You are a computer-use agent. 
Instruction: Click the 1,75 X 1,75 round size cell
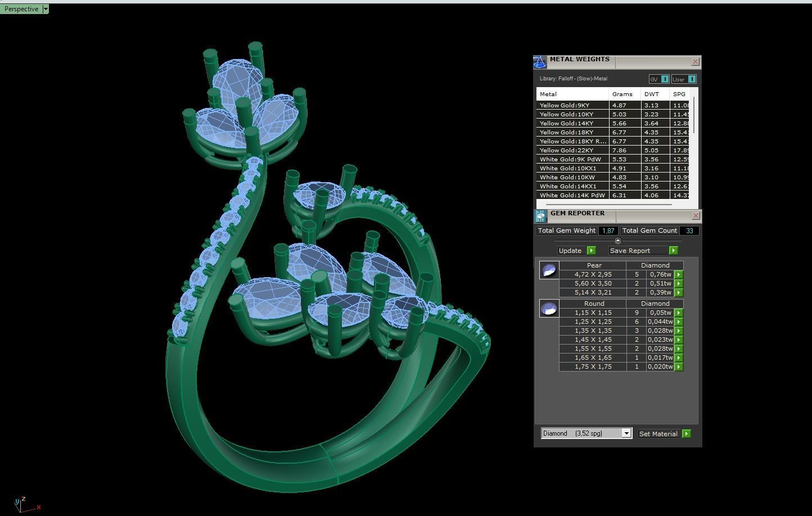pyautogui.click(x=593, y=367)
